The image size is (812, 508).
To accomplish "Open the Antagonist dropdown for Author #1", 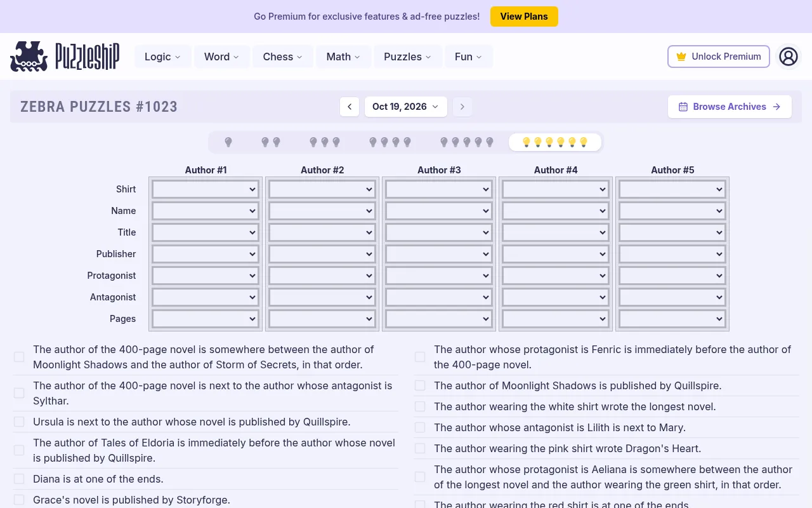I will pos(206,297).
